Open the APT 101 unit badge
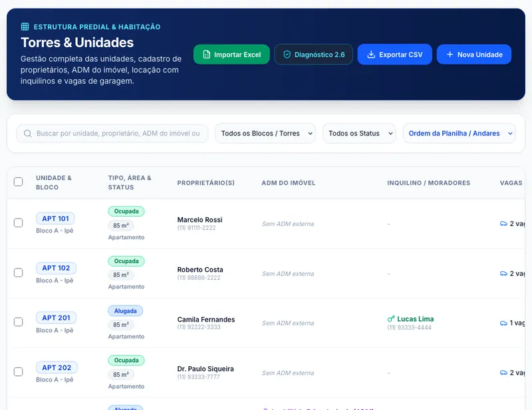Screen dimensions: 532x410 (x=55, y=219)
